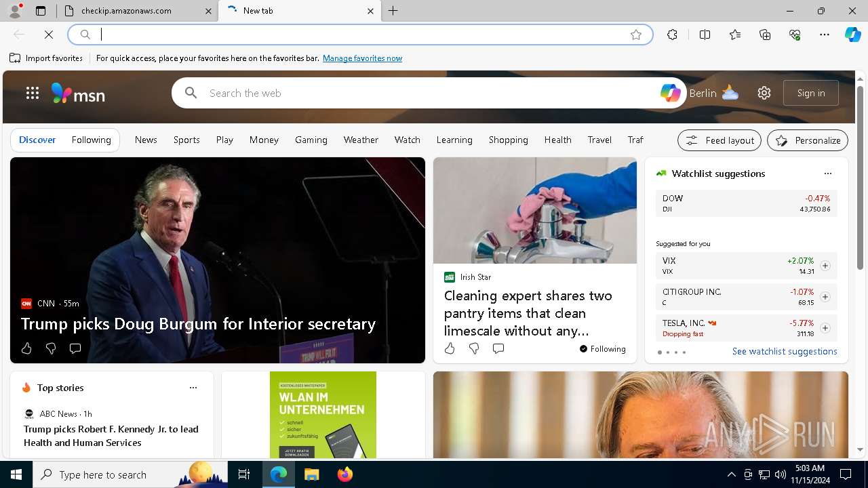Open the Berlin weather widget

pos(714,93)
